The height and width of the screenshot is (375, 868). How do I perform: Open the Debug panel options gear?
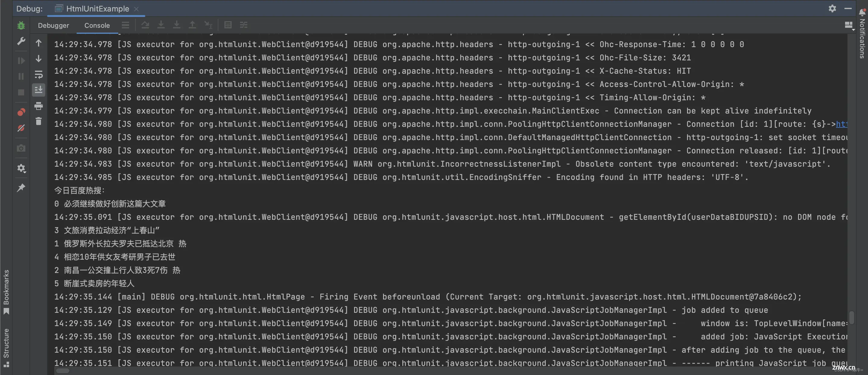832,8
